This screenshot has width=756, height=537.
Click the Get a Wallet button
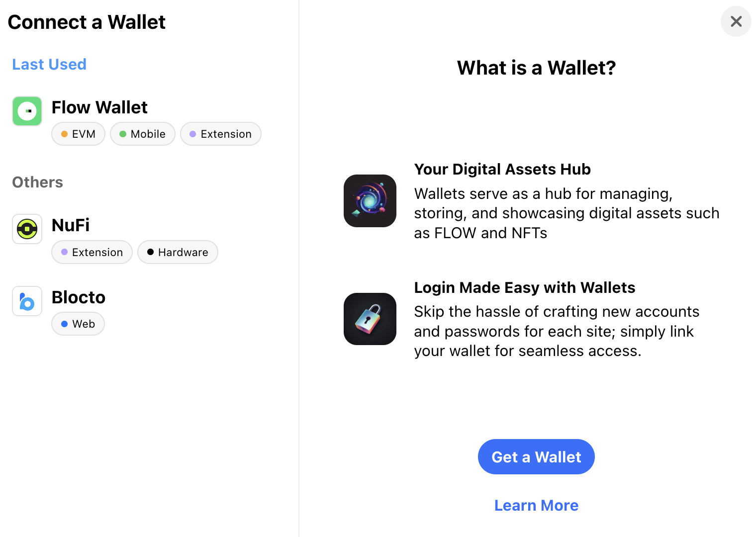click(x=536, y=456)
